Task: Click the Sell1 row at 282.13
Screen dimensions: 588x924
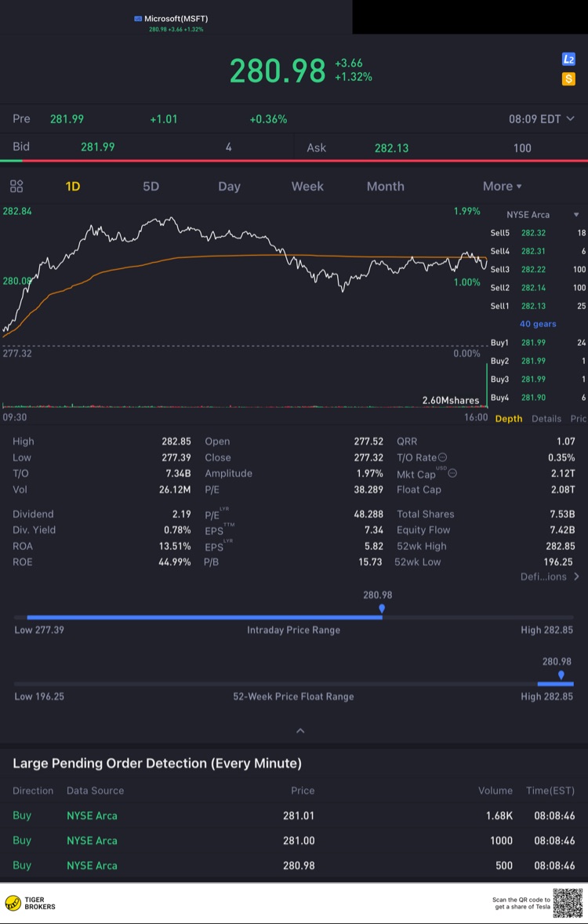Action: point(538,306)
